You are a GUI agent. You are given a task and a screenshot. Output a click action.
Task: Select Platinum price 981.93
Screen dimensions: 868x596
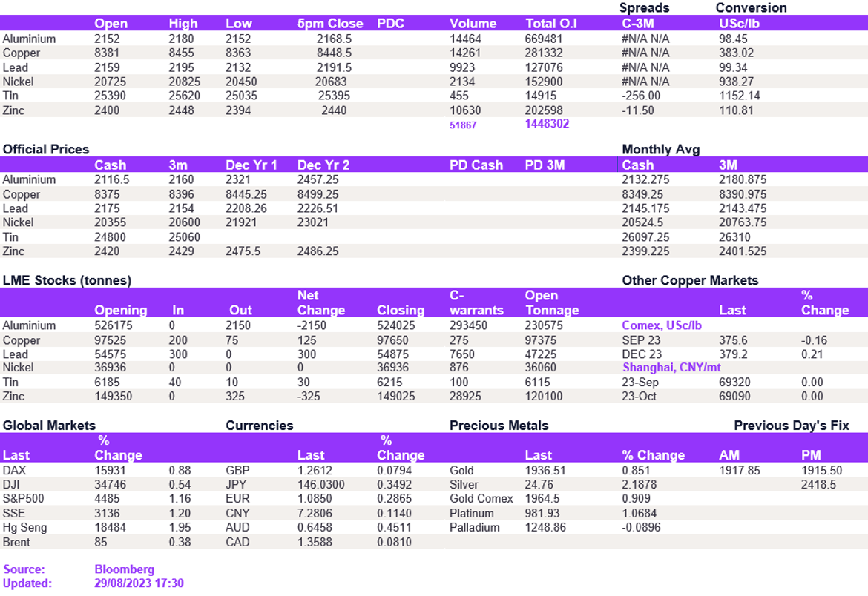[x=542, y=514]
